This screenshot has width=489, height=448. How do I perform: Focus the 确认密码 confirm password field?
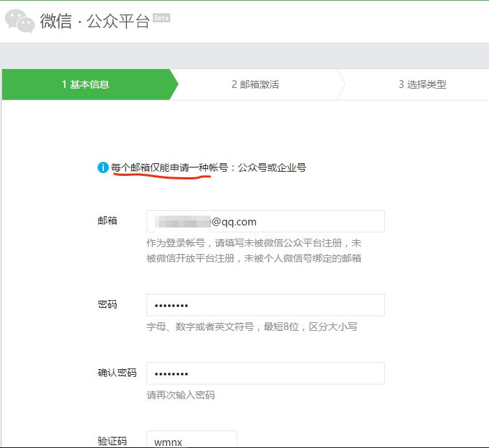tap(266, 373)
